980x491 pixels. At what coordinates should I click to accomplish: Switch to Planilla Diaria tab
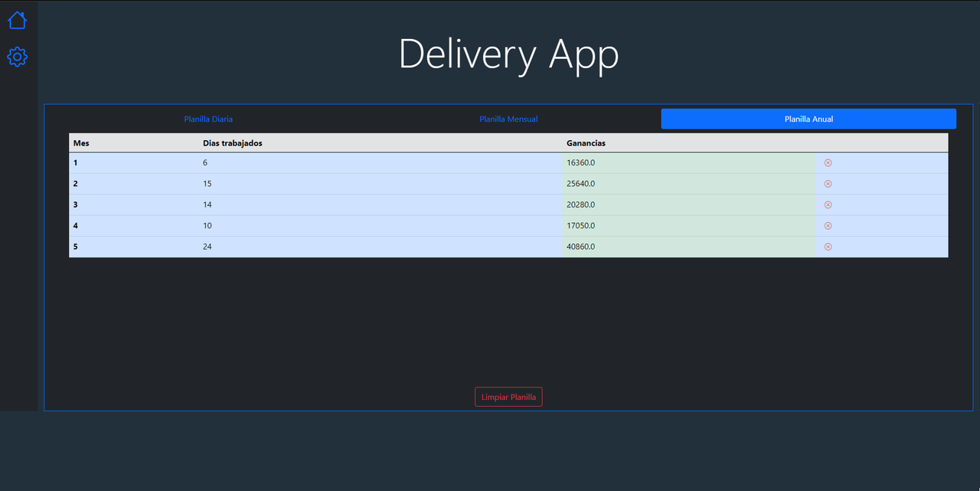click(x=208, y=119)
